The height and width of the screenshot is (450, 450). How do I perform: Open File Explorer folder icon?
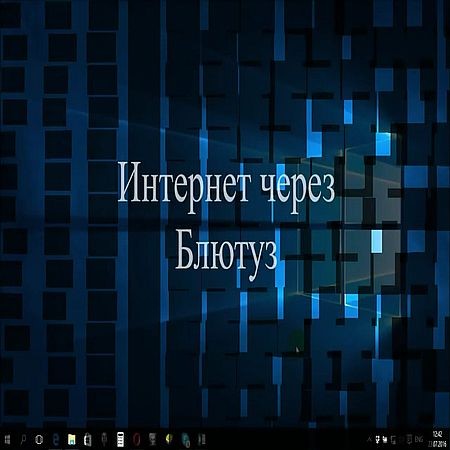[x=72, y=440]
